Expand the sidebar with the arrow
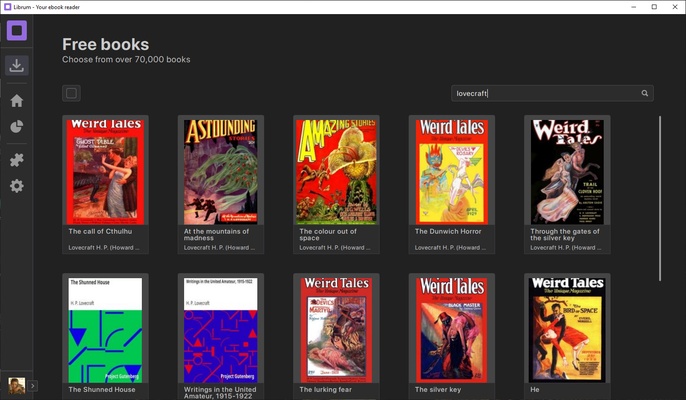 point(33,385)
